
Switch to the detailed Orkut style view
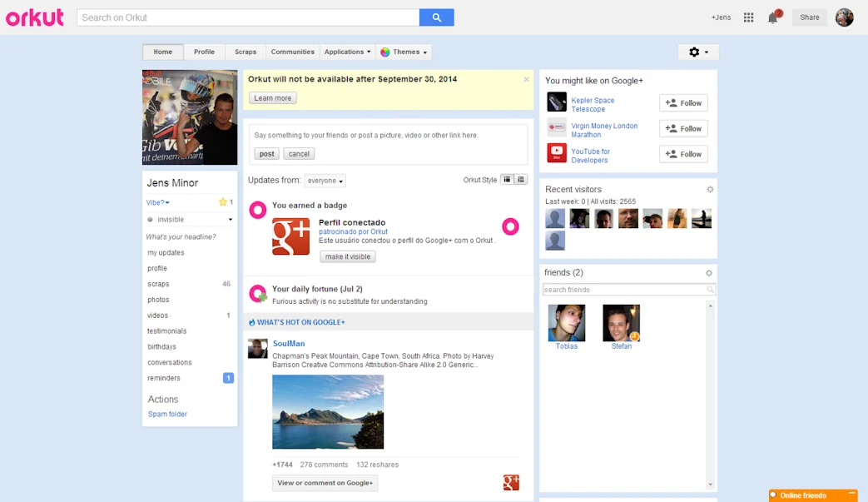pos(507,179)
